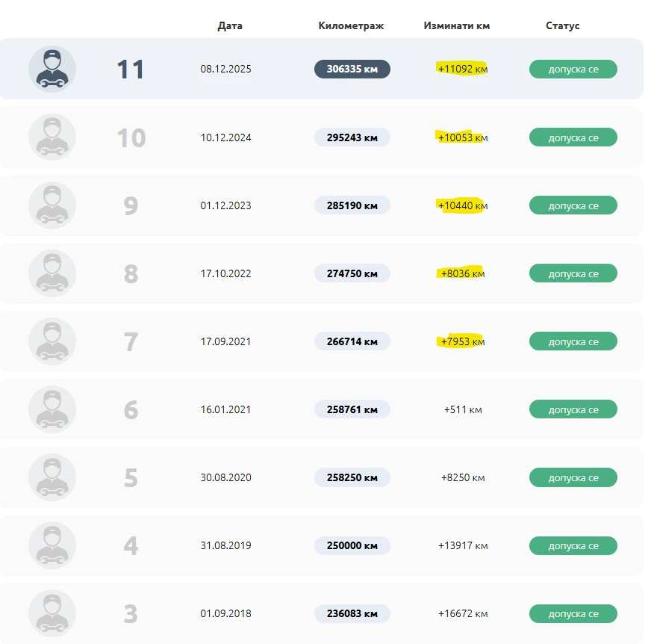Select the mechanic avatar for inspection 6
This screenshot has width=657, height=644.
pyautogui.click(x=52, y=409)
